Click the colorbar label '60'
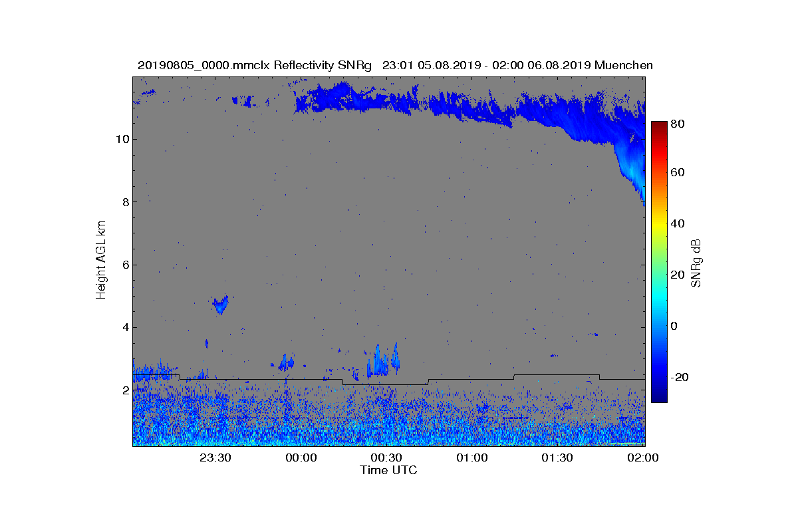 pos(678,173)
